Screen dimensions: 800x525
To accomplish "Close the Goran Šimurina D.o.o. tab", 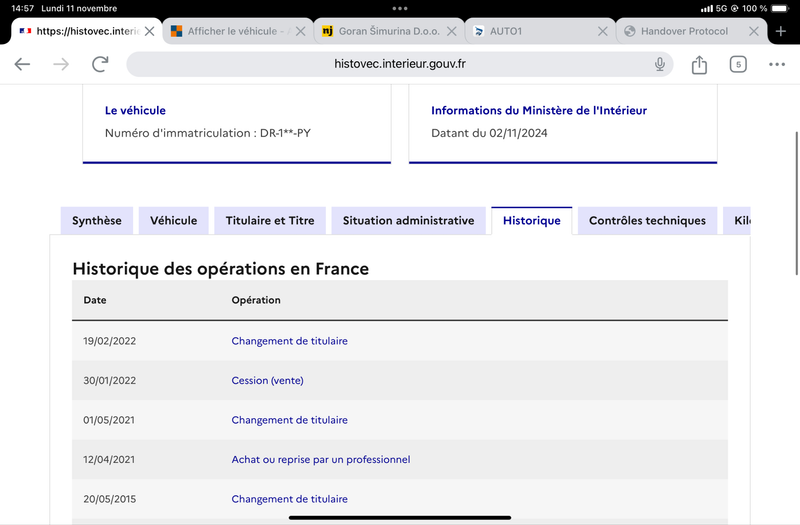I will [452, 31].
